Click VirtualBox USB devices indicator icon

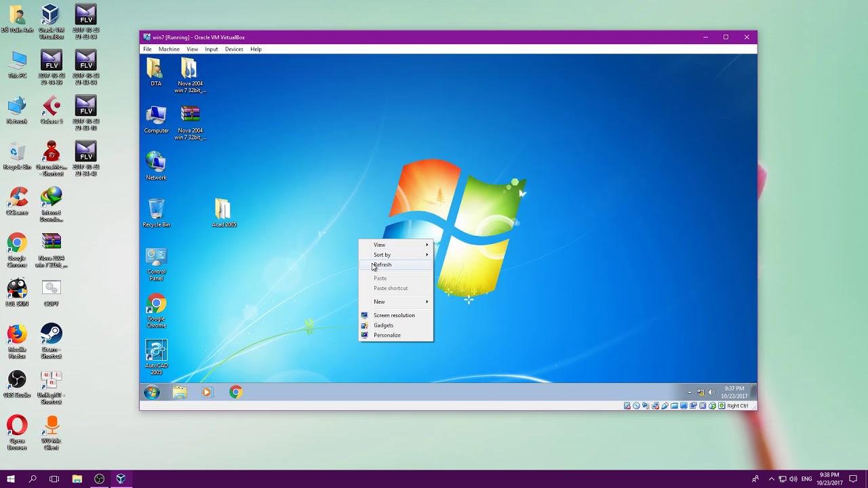(665, 406)
